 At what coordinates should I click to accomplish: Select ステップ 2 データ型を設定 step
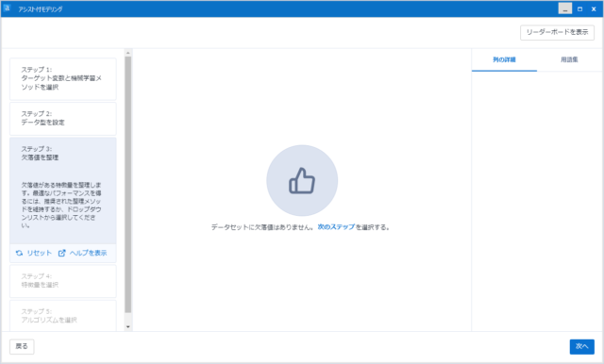tap(63, 119)
